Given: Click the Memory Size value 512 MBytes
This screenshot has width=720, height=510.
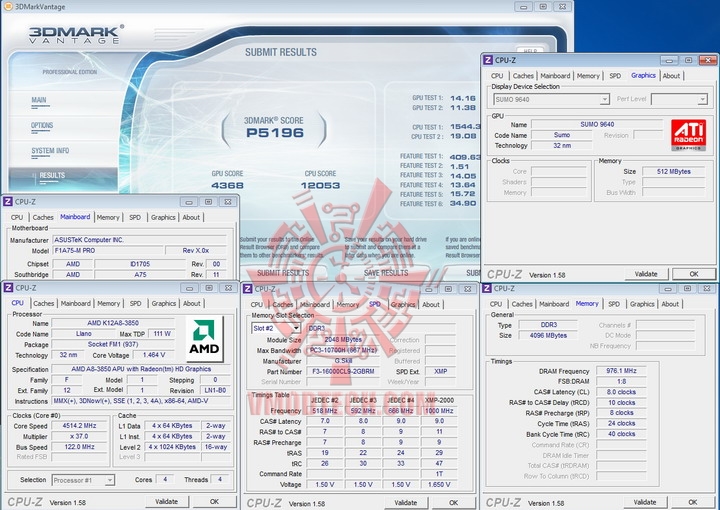Looking at the screenshot, I should pyautogui.click(x=674, y=171).
